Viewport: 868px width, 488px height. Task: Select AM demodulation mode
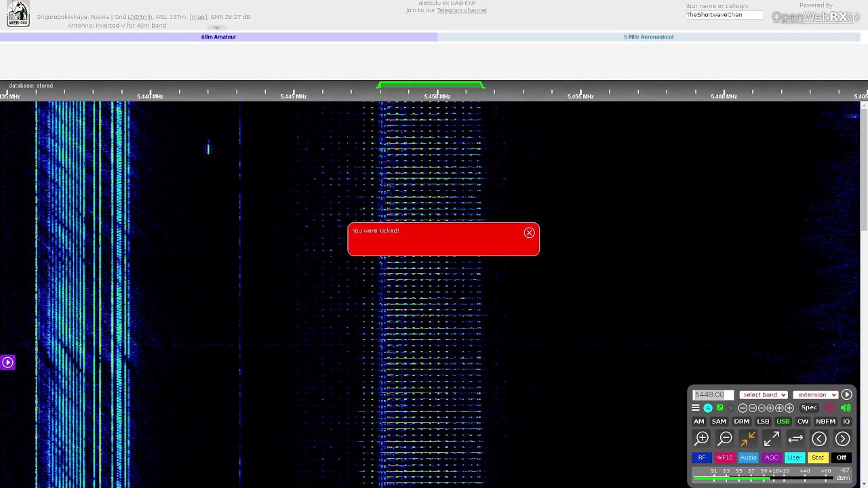pos(698,422)
